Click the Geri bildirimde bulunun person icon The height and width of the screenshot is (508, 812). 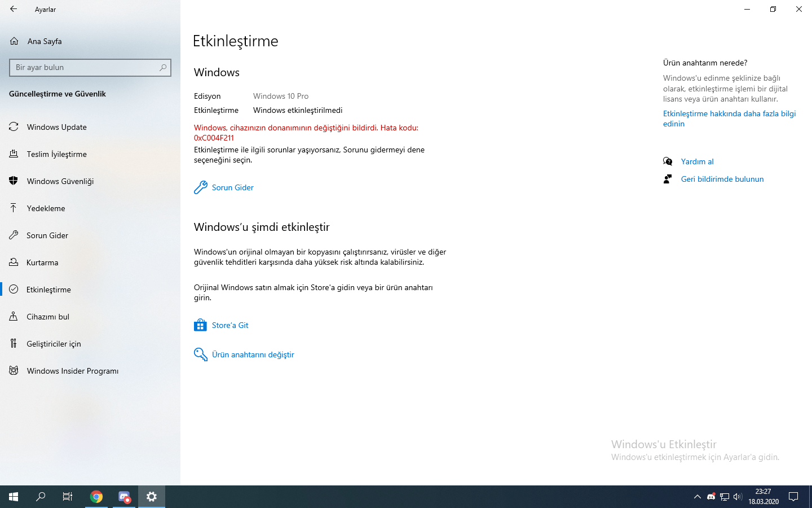click(x=668, y=179)
